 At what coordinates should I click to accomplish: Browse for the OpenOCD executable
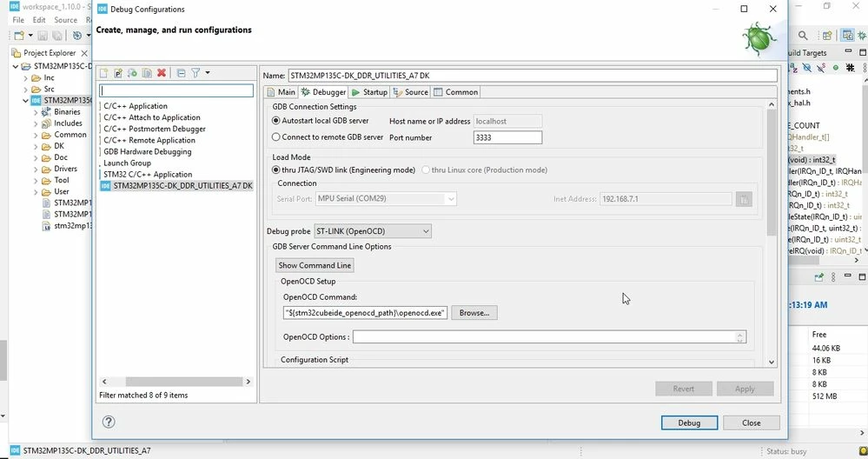point(474,313)
